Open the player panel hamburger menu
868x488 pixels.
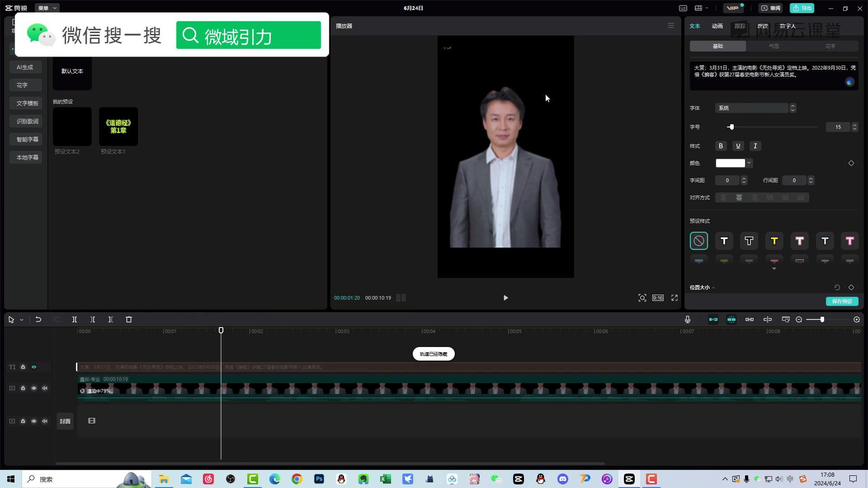tap(671, 26)
